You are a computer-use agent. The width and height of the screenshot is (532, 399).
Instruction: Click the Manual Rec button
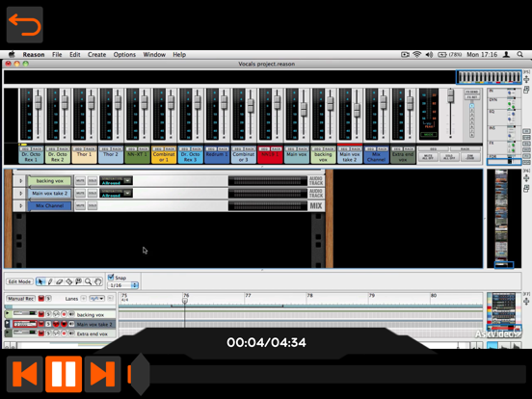pos(21,299)
